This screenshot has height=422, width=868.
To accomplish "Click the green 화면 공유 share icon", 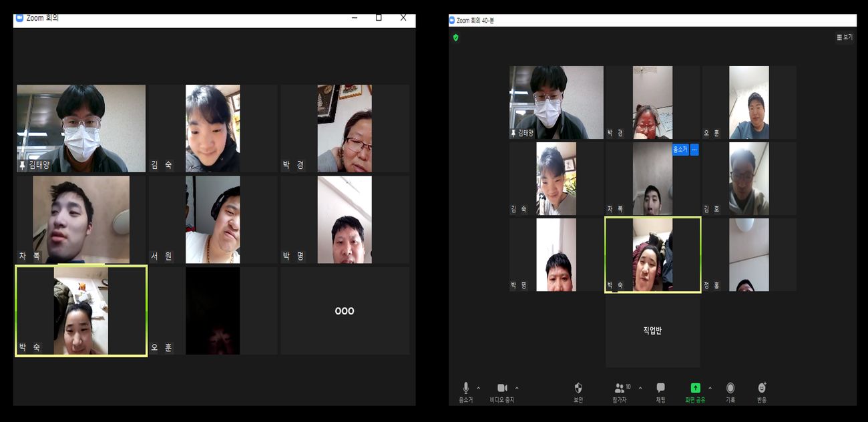I will click(695, 388).
